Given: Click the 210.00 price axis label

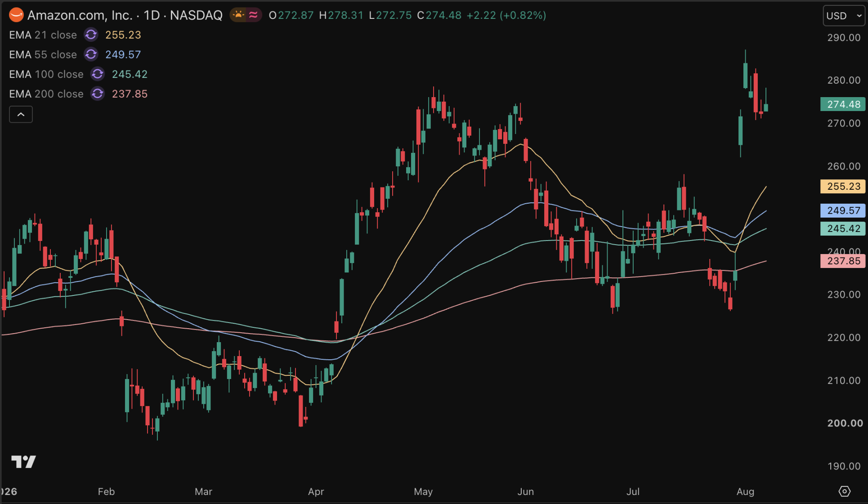Looking at the screenshot, I should 844,380.
